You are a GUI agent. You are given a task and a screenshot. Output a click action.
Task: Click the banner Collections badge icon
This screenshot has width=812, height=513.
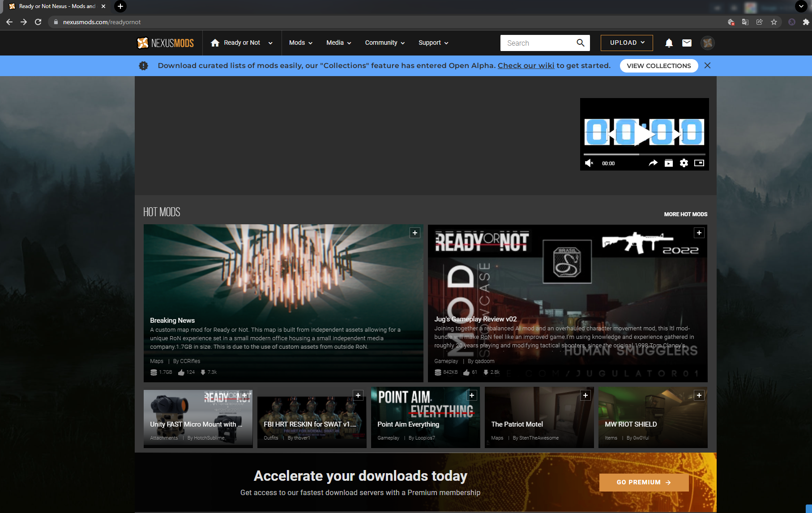point(143,66)
